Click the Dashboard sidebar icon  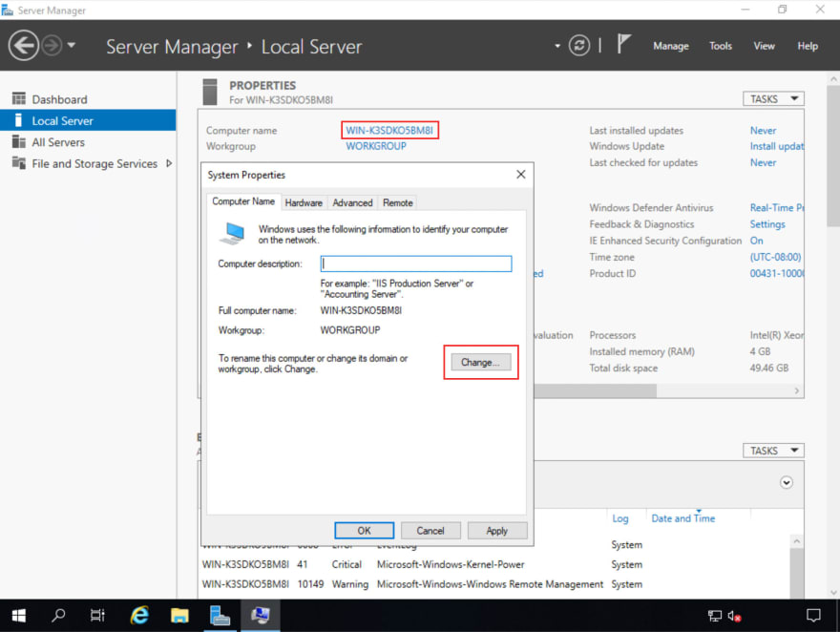click(x=19, y=98)
